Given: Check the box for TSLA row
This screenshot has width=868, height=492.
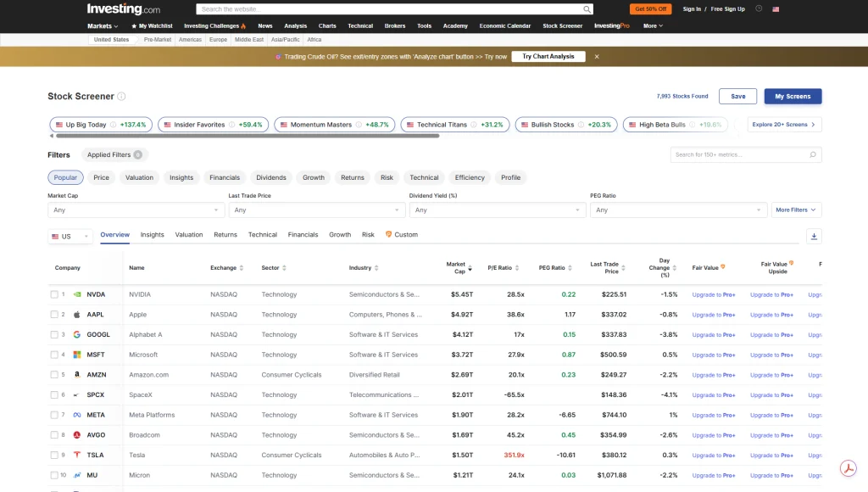Looking at the screenshot, I should point(54,455).
